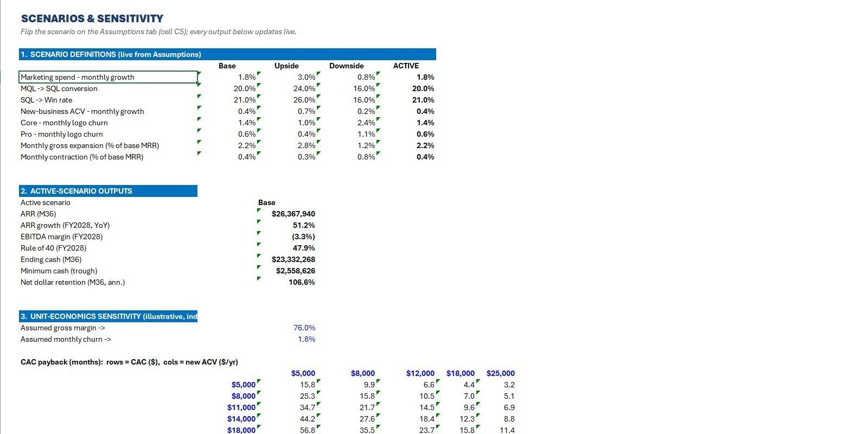The image size is (868, 434).
Task: Select the ACTIVE expansion value 2.2%
Action: click(x=425, y=145)
